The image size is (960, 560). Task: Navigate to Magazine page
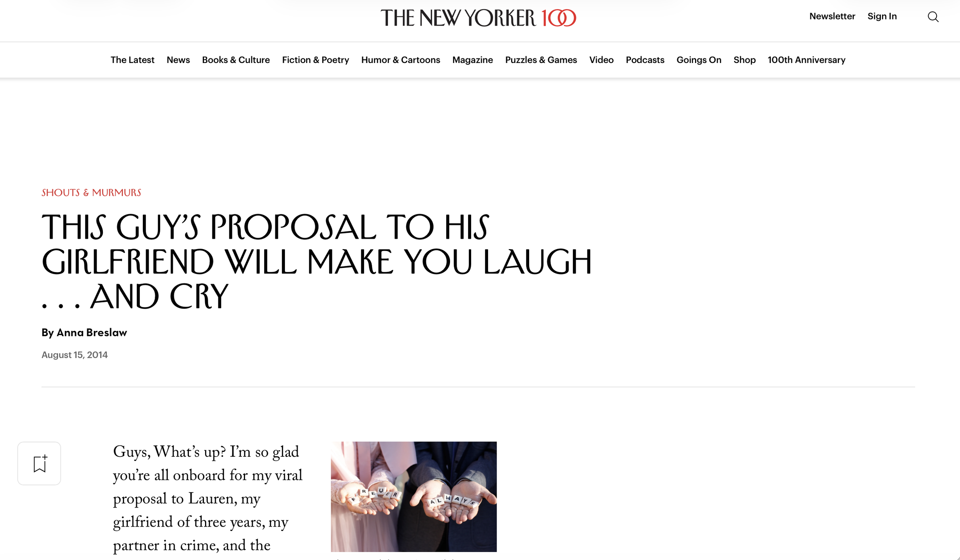(472, 60)
